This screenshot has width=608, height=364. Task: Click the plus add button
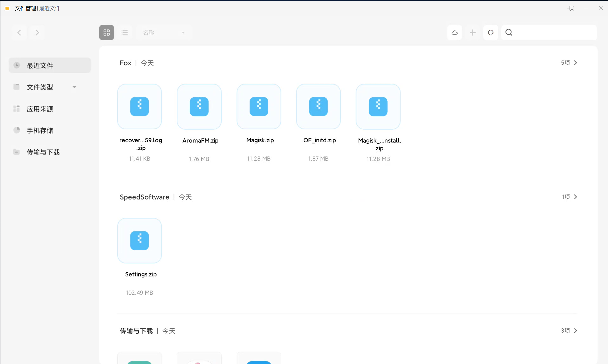(x=472, y=32)
